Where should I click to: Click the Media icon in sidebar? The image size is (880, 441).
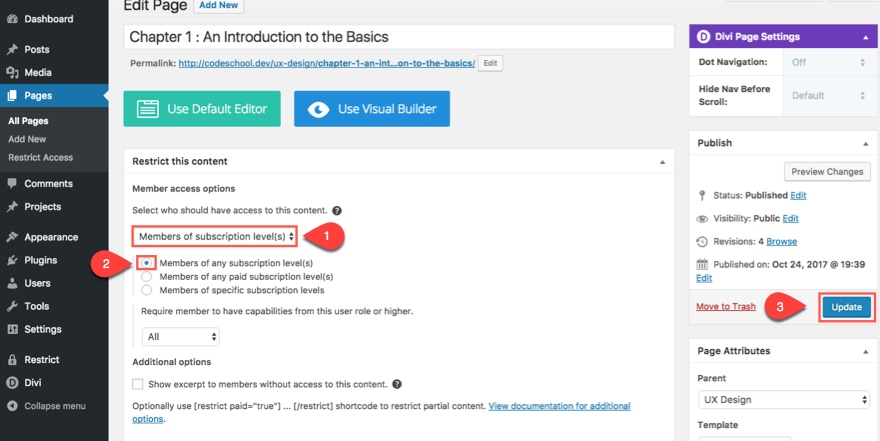[12, 72]
